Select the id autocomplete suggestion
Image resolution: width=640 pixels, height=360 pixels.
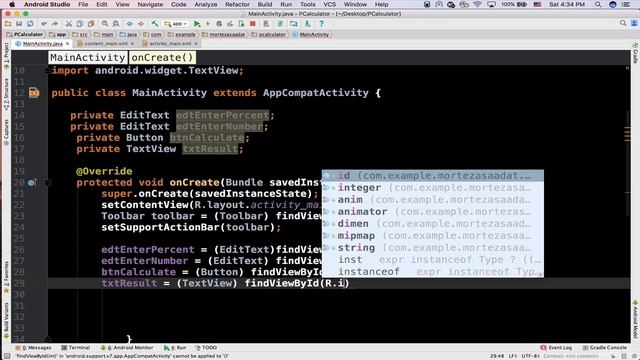[x=433, y=176]
